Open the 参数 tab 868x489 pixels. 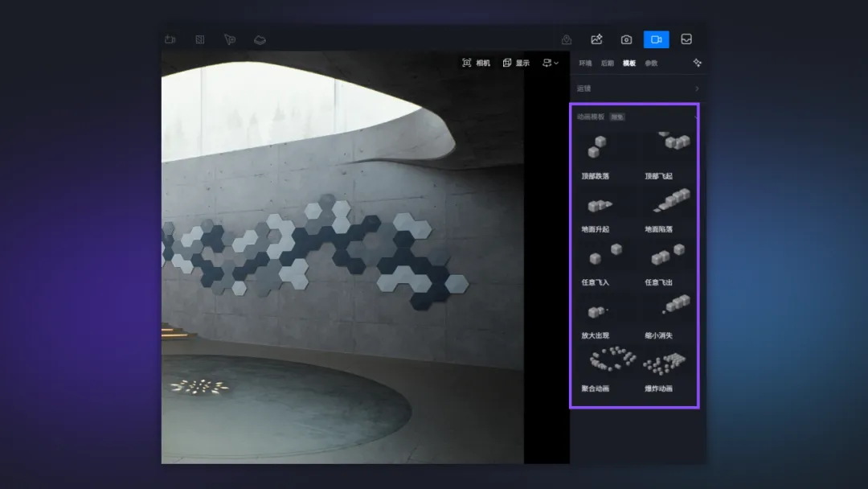coord(651,63)
